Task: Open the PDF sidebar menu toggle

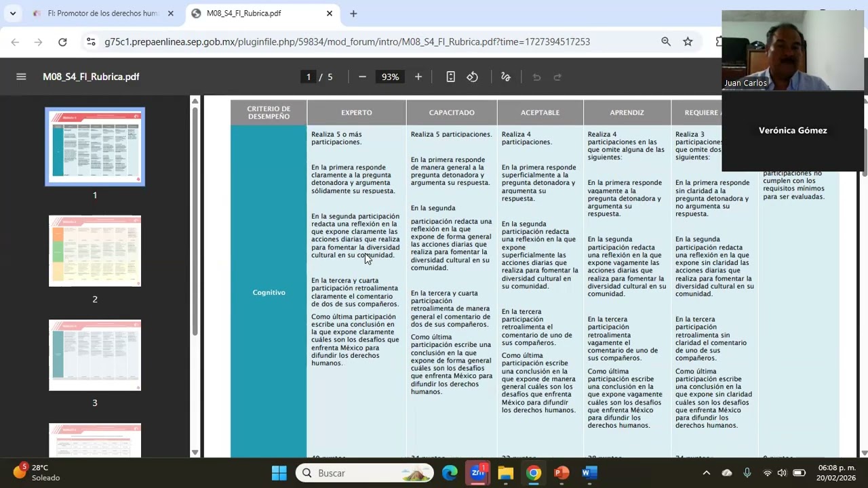Action: click(21, 77)
